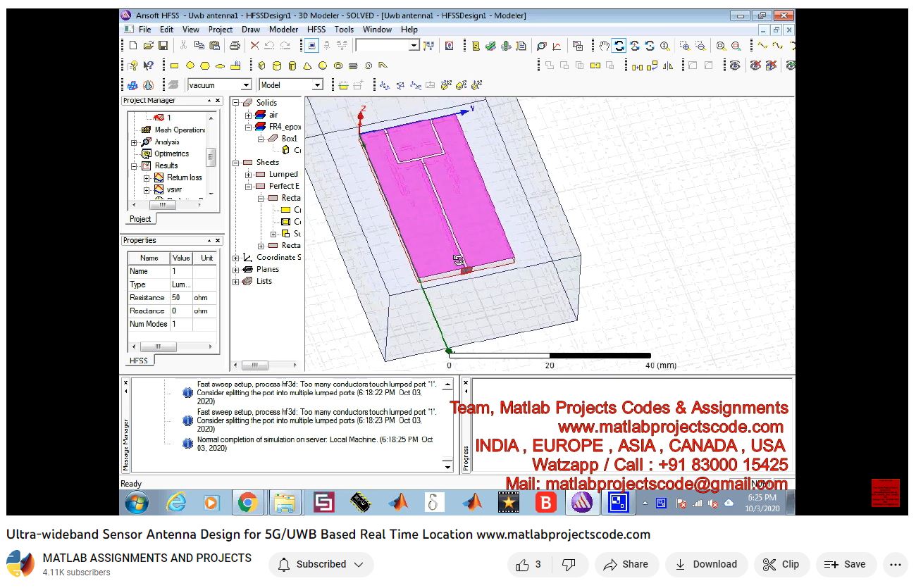Toggle the show/hide objects eye icon
916x588 pixels.
734,65
